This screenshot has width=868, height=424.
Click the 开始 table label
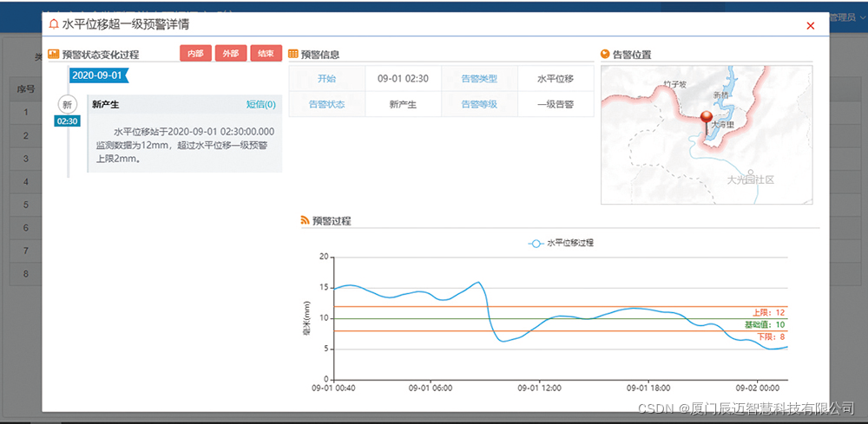click(x=326, y=79)
